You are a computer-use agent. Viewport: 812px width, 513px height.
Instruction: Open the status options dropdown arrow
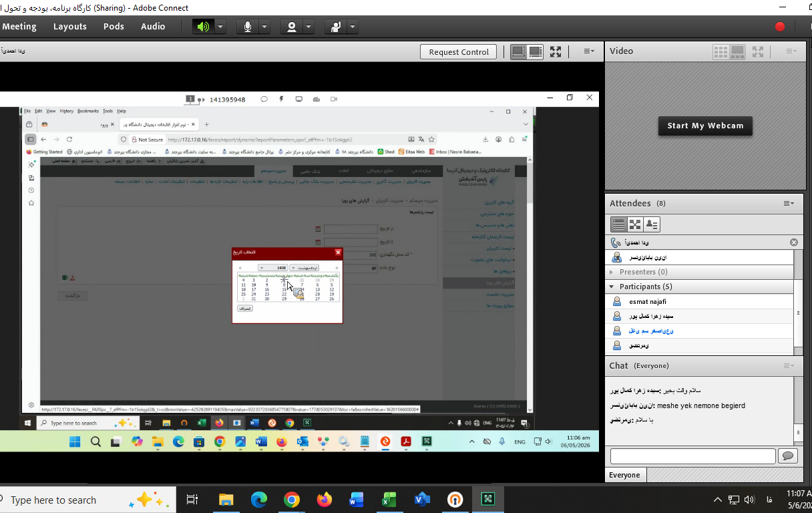coord(353,27)
